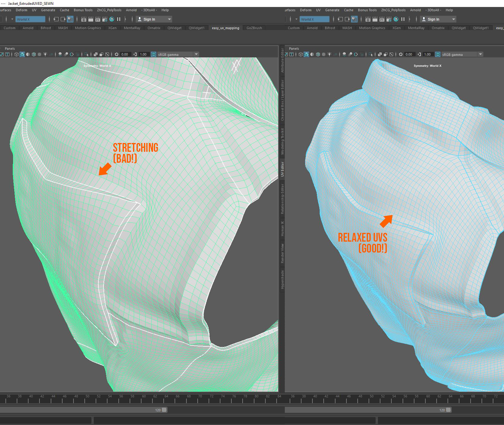Switch to the GoZBrush shelf tab
504x425 pixels.
pyautogui.click(x=254, y=28)
